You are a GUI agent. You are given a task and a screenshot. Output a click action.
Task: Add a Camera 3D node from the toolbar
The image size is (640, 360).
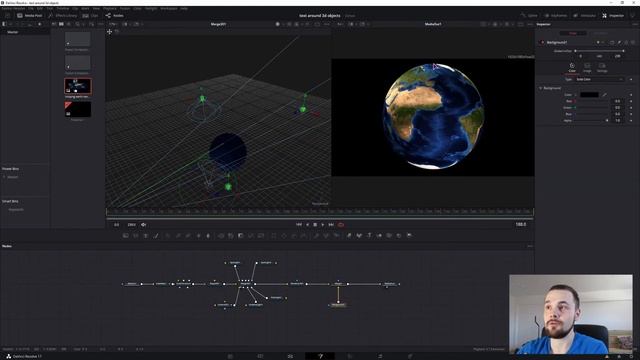(x=389, y=236)
